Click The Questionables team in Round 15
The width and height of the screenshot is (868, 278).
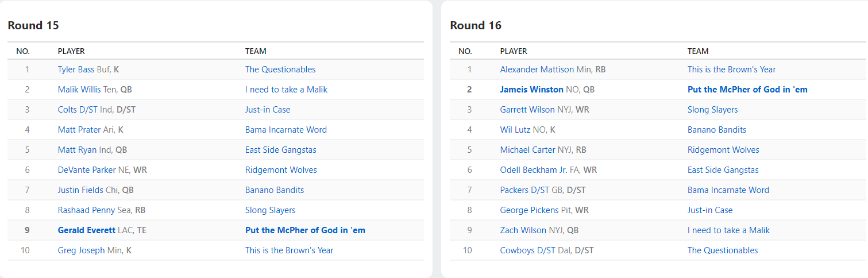pyautogui.click(x=280, y=69)
